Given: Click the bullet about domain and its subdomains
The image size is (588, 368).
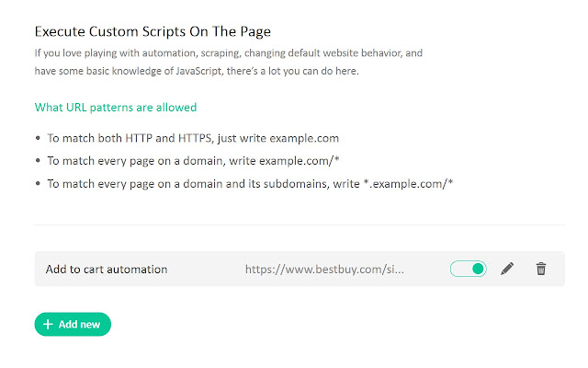Looking at the screenshot, I should click(250, 184).
